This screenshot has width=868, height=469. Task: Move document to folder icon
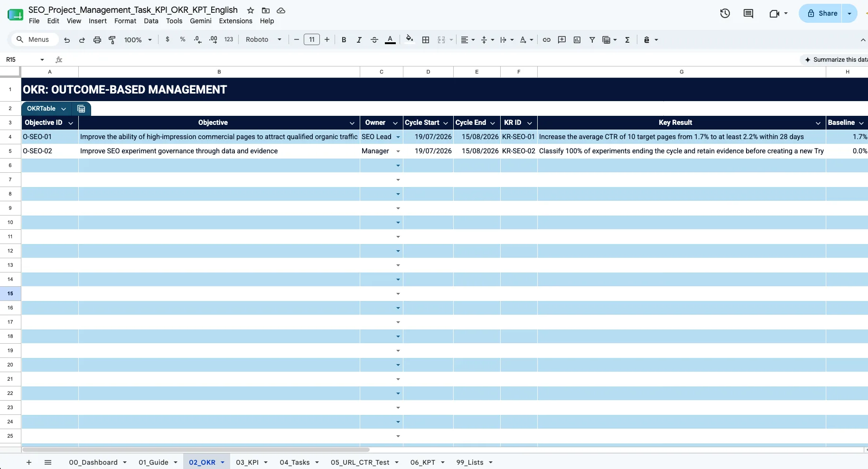click(266, 10)
